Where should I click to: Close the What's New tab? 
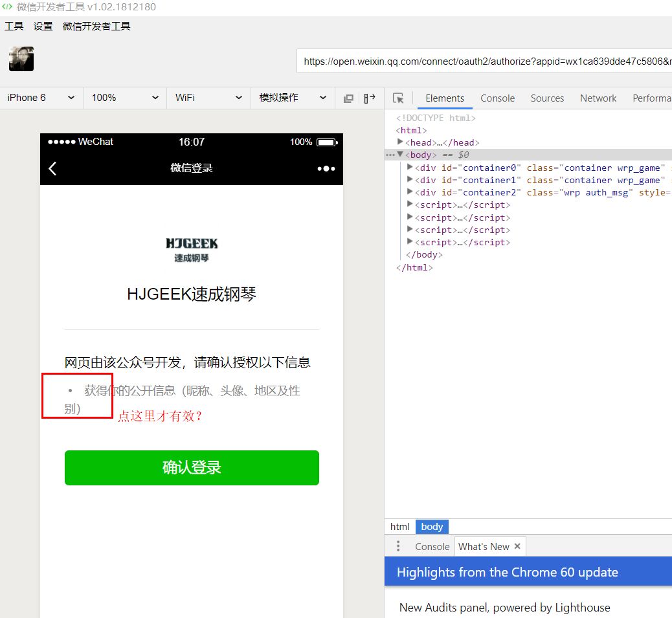517,546
